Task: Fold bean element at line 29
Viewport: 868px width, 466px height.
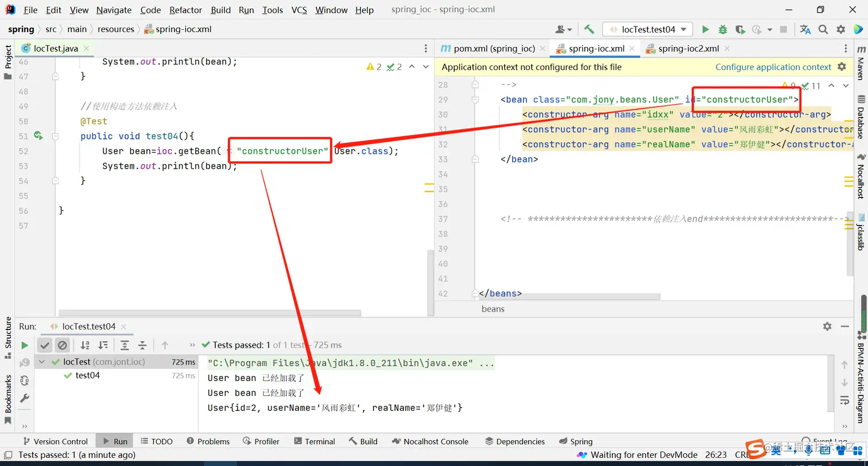Action: [475, 99]
